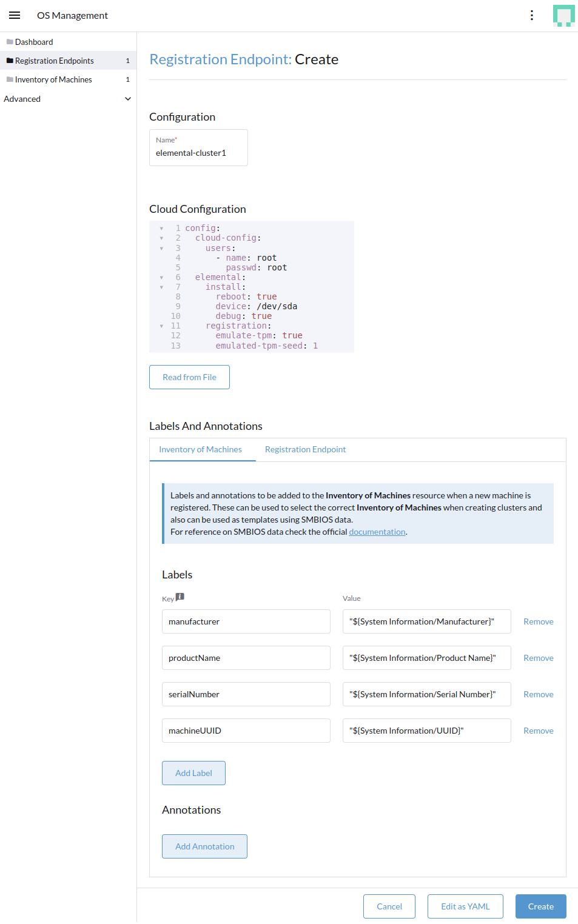Image resolution: width=578 pixels, height=924 pixels.
Task: Remove the machineUUID label
Action: coord(539,731)
